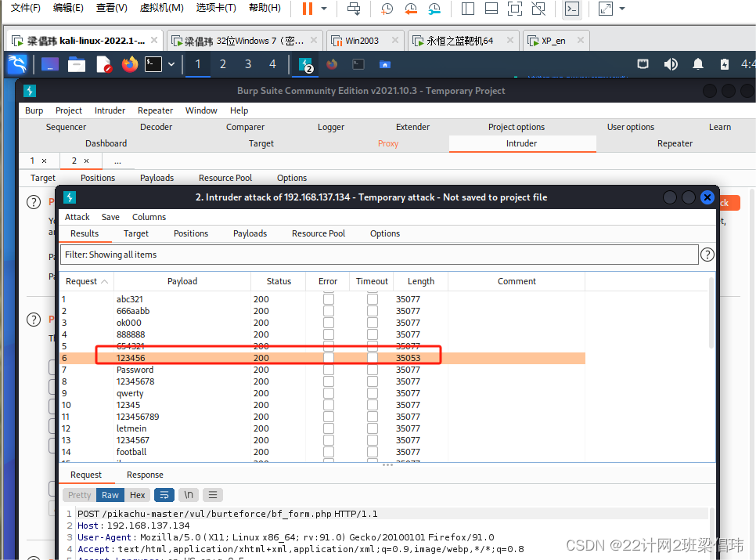Click the take snapshot clock icon
The height and width of the screenshot is (560, 756).
(x=387, y=9)
